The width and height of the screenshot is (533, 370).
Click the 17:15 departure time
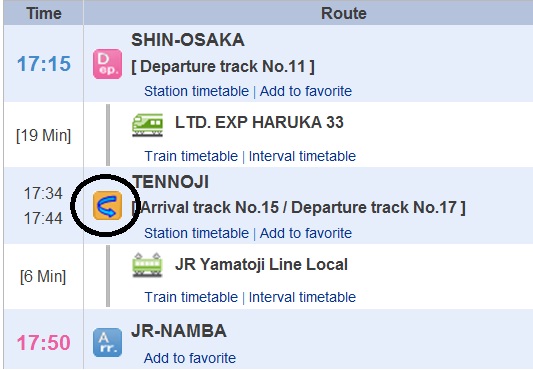tap(44, 64)
